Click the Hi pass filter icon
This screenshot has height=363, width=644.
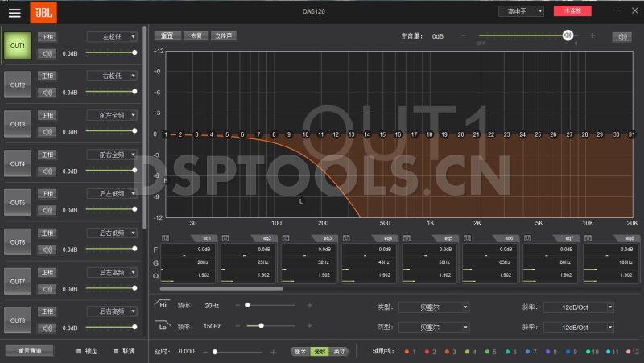163,304
